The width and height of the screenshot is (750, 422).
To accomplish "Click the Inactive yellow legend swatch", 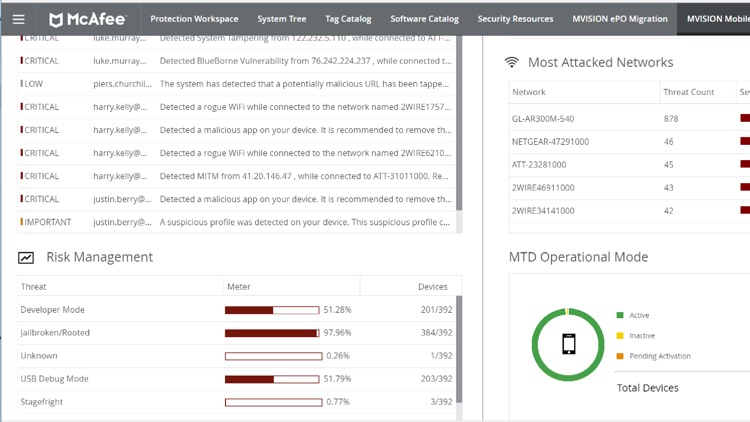I will pos(620,335).
